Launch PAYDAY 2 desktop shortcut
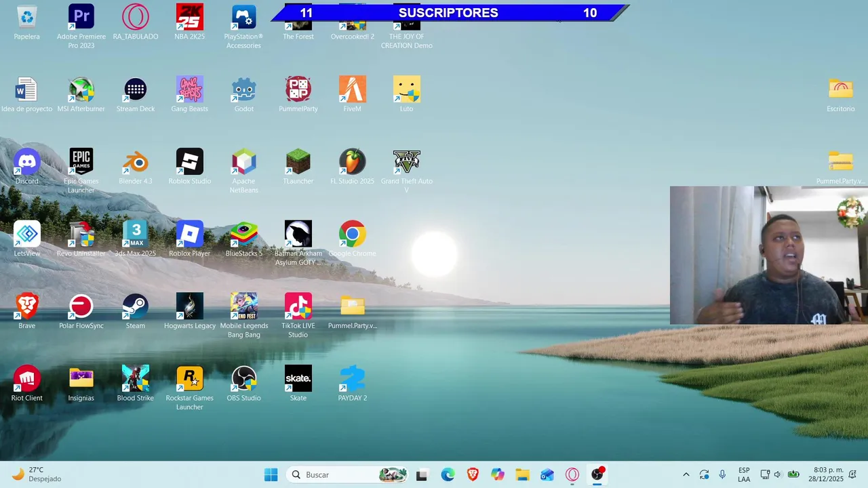Image resolution: width=868 pixels, height=488 pixels. [353, 379]
